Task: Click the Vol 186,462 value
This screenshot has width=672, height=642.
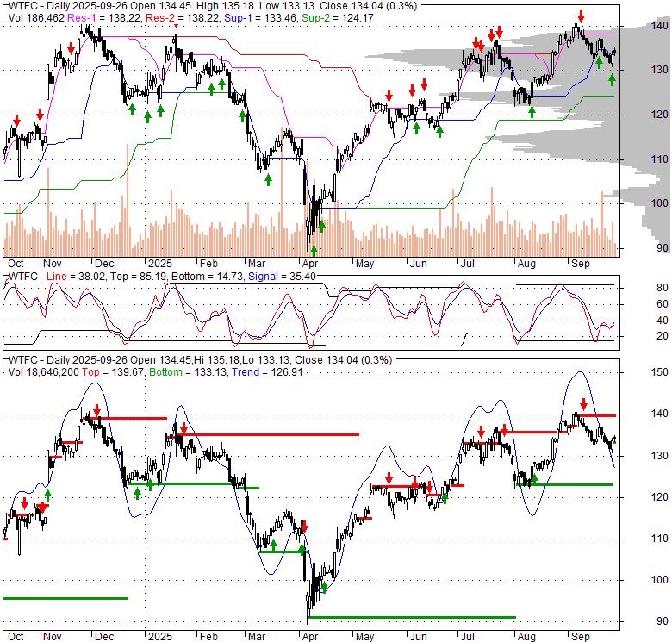Action: [x=36, y=18]
